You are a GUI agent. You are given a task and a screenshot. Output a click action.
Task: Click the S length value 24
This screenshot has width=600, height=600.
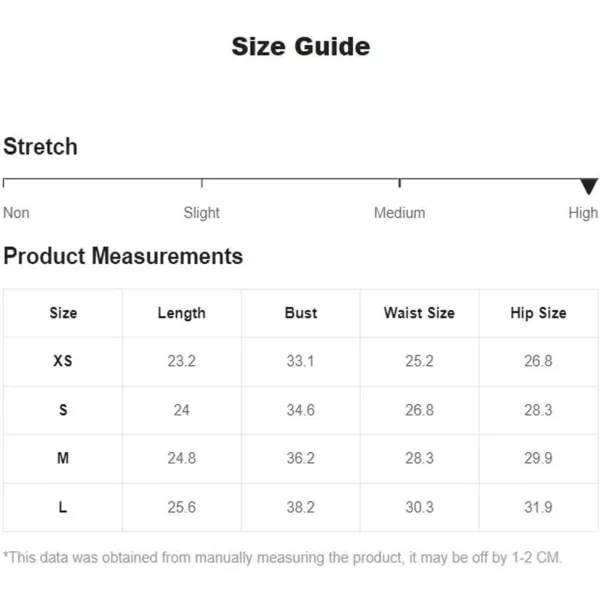pos(181,410)
